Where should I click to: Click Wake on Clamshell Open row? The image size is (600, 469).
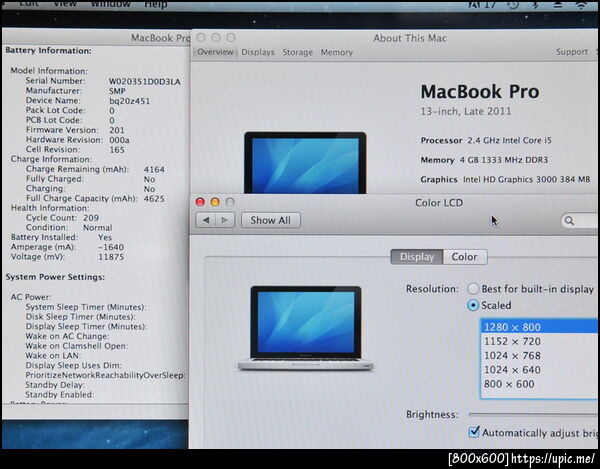point(77,346)
